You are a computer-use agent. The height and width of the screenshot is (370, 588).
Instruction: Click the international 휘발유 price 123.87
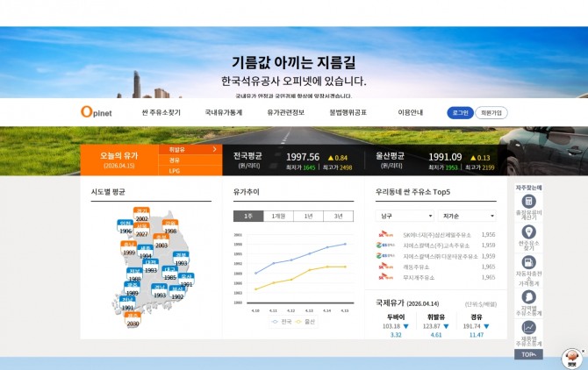(x=431, y=326)
